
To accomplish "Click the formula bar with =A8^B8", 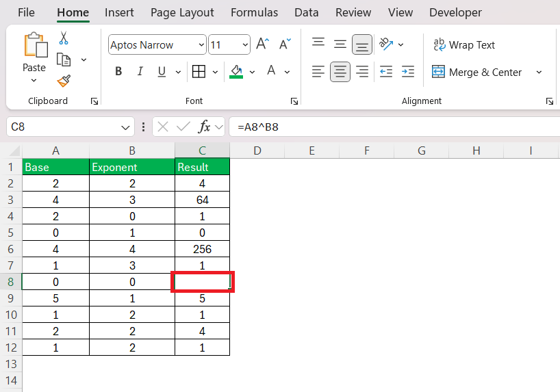I will point(394,127).
